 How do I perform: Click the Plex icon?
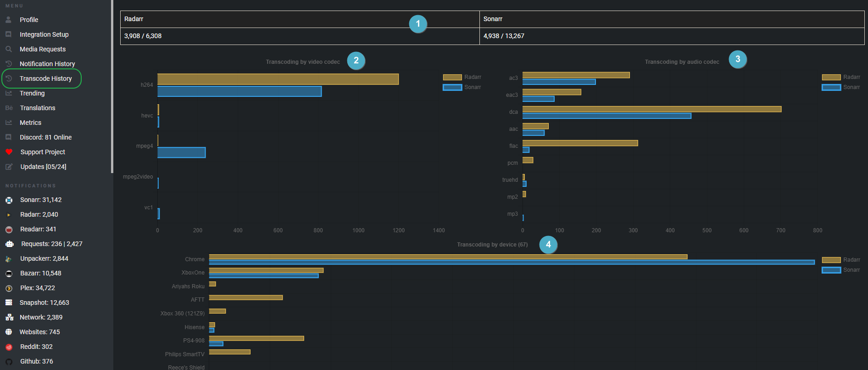(x=9, y=288)
